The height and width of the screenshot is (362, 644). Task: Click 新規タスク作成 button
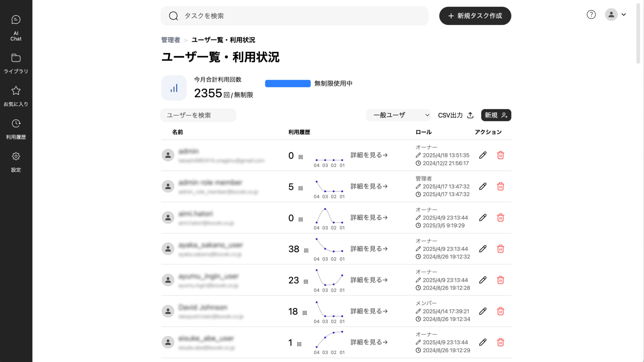coord(475,16)
